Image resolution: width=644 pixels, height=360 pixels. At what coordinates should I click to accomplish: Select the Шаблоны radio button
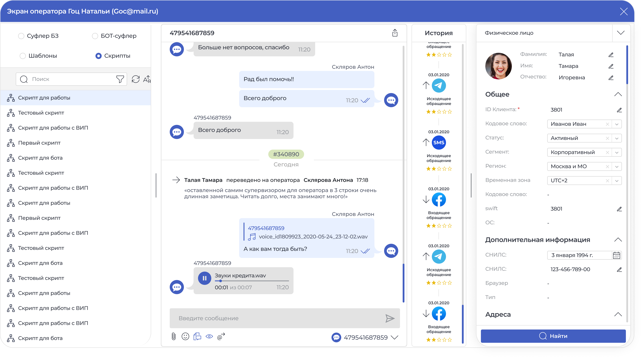23,56
